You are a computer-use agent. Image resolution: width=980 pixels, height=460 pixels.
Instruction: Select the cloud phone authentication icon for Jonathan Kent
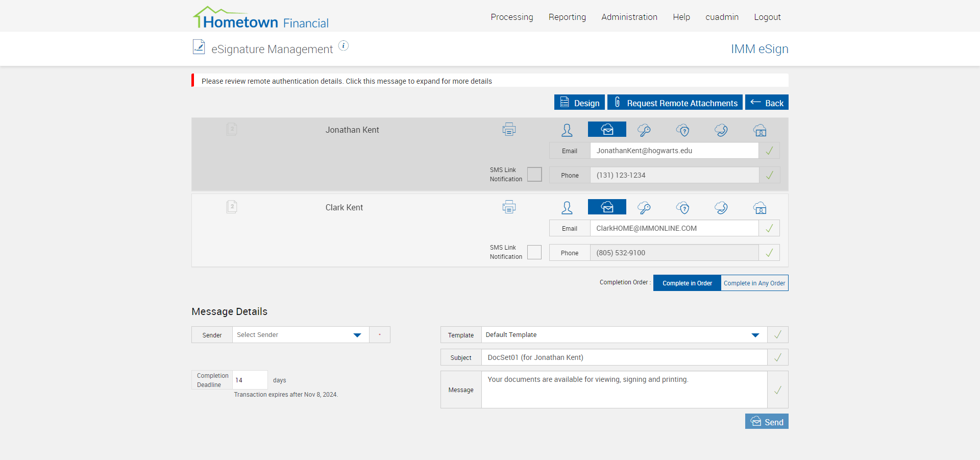click(x=721, y=130)
